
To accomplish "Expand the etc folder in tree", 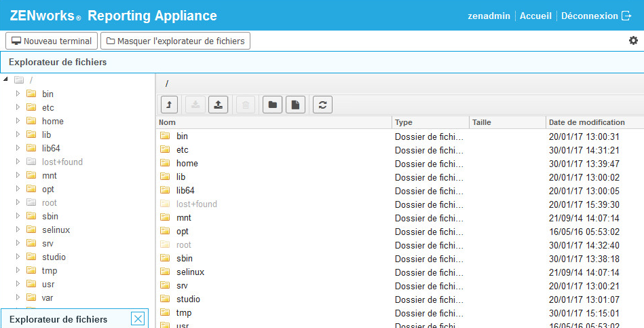I will [18, 107].
